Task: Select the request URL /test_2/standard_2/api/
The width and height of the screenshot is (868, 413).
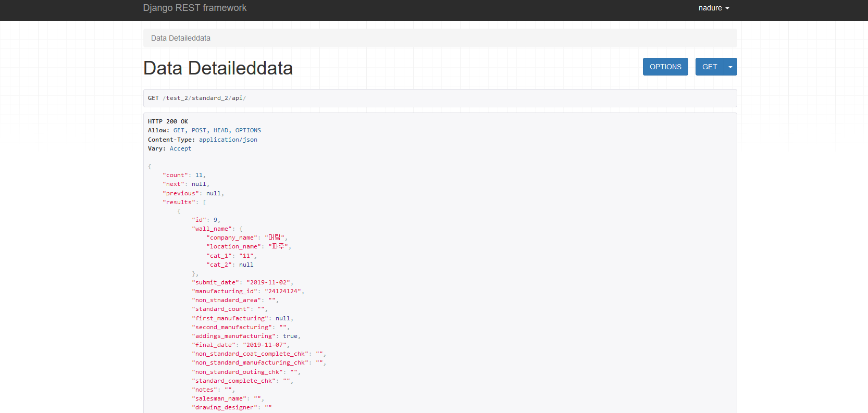Action: point(204,98)
